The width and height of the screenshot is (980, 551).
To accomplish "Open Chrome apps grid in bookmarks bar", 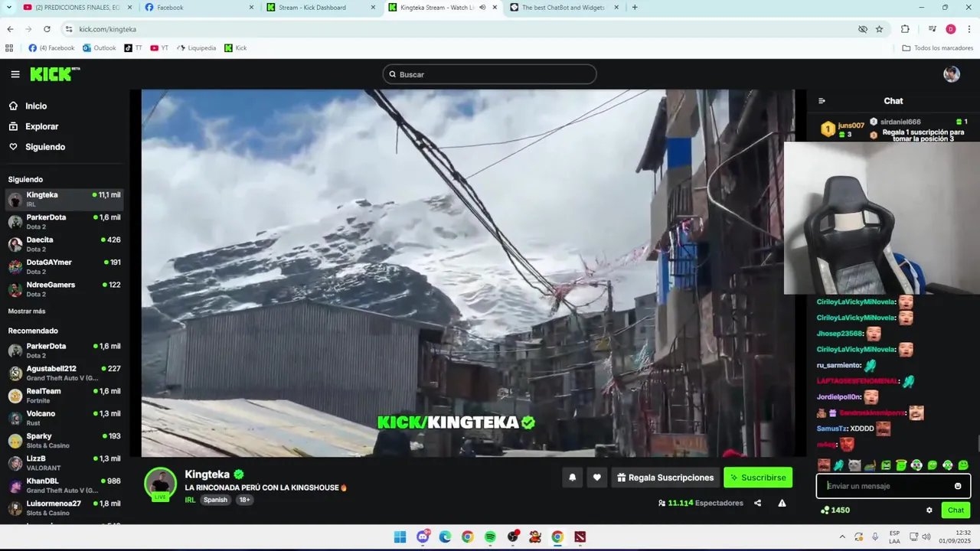I will coord(9,47).
